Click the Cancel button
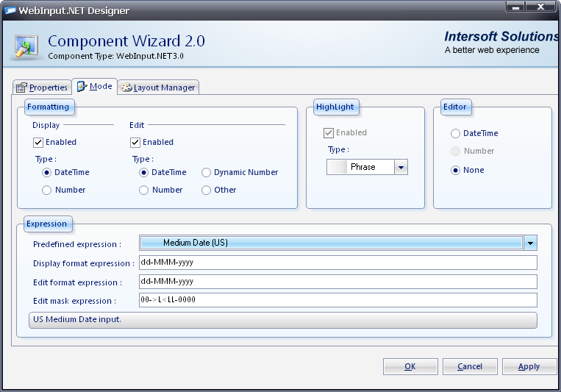The width and height of the screenshot is (561, 392). coord(470,366)
